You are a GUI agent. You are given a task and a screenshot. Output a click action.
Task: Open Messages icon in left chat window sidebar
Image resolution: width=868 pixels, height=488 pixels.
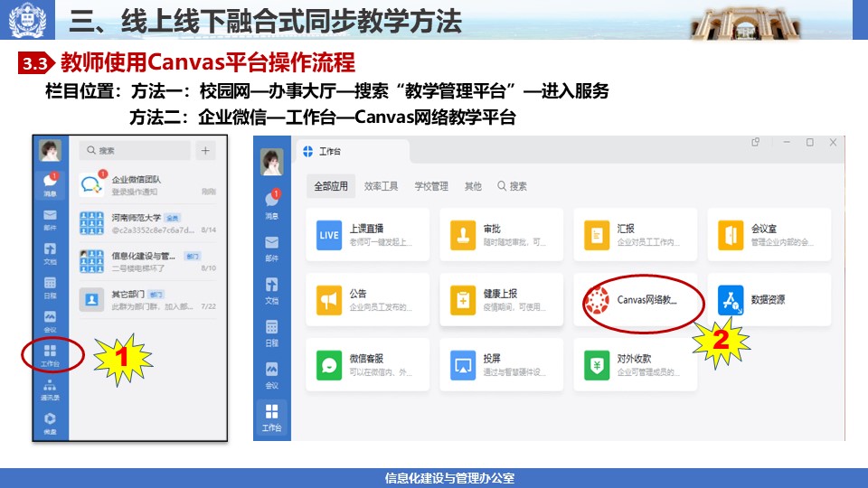tap(50, 183)
